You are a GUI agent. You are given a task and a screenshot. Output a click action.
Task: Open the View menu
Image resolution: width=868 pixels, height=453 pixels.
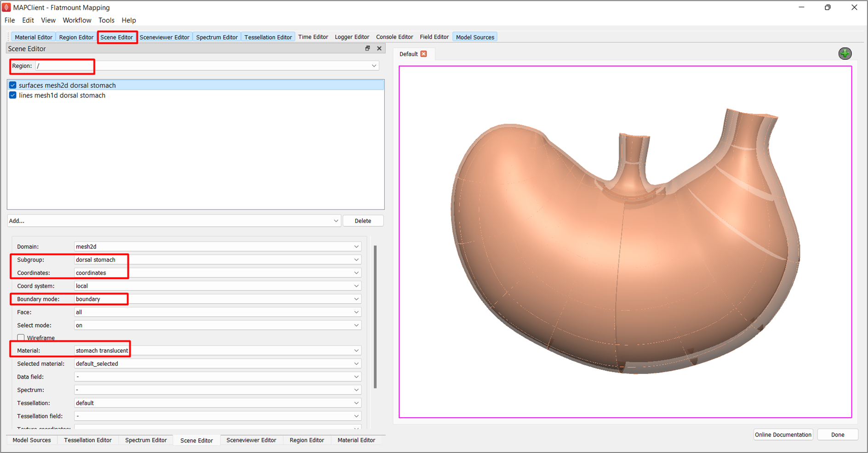click(x=48, y=20)
